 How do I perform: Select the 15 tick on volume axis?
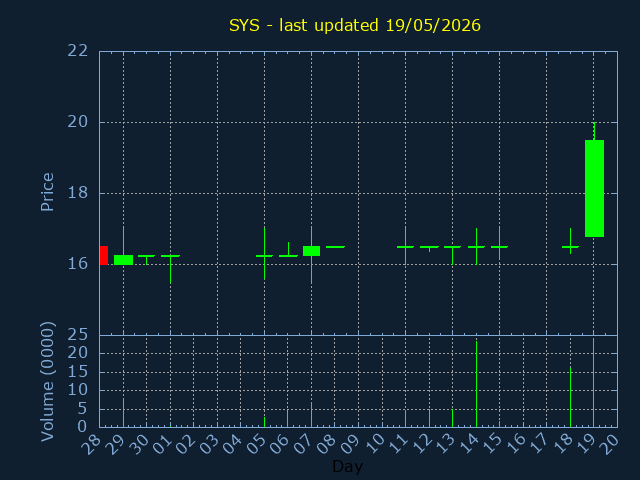click(x=78, y=372)
